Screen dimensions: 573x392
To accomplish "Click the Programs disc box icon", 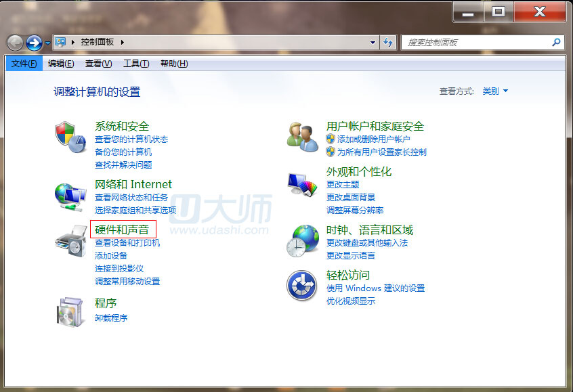I will coord(70,311).
